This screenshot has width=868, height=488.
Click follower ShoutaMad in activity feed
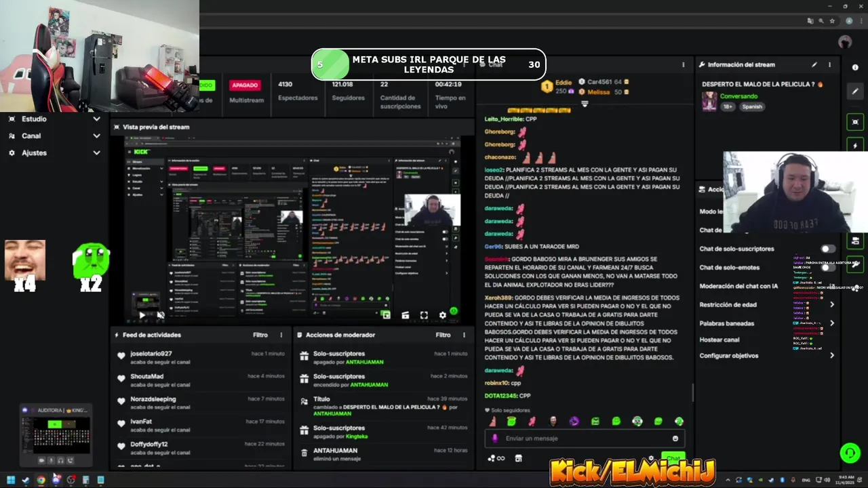(147, 376)
